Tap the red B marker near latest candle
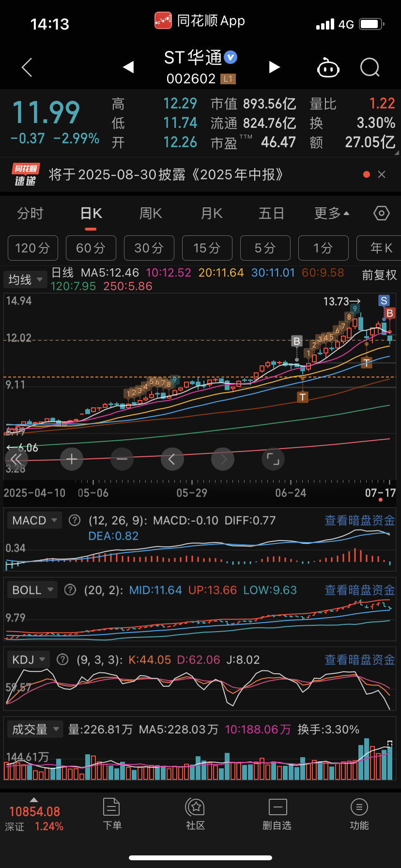This screenshot has width=401, height=868. [389, 313]
